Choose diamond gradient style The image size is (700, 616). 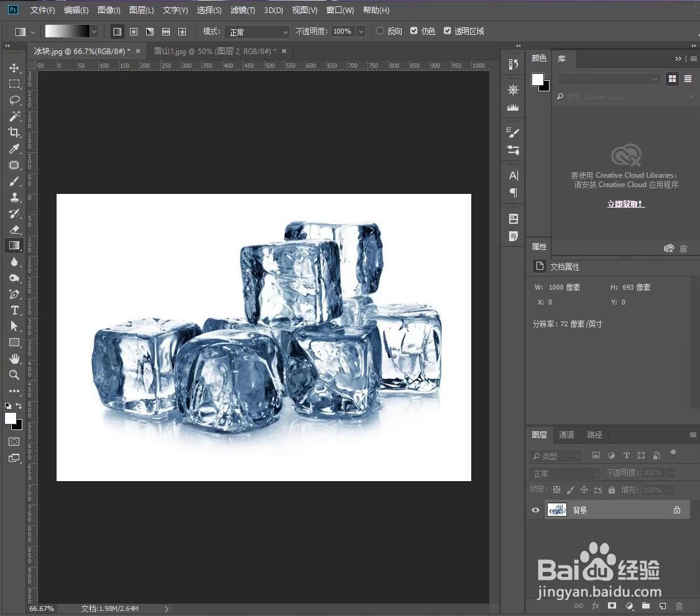click(182, 32)
